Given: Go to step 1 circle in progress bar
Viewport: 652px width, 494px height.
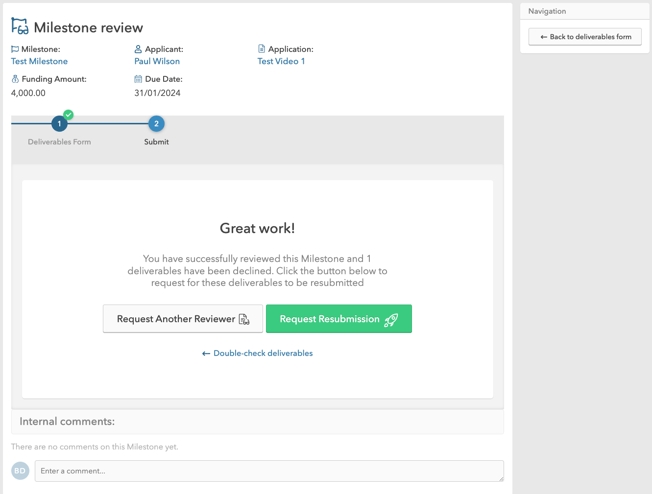Looking at the screenshot, I should [59, 124].
